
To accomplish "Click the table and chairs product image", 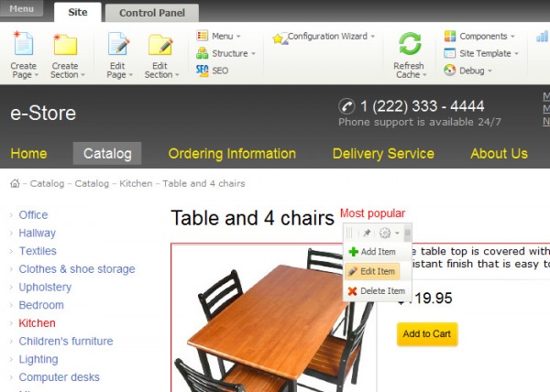I will click(x=273, y=318).
